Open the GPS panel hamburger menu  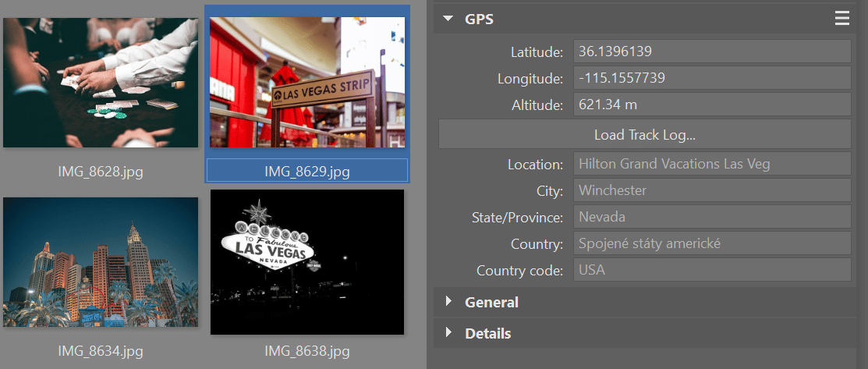[x=841, y=18]
